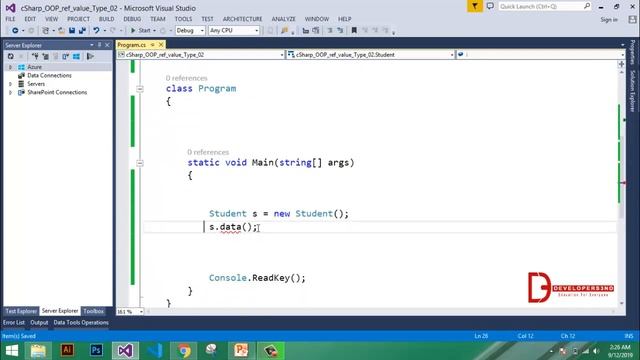Open the Any CPU platform dropdown
Screen dimensions: 640x360
234,31
